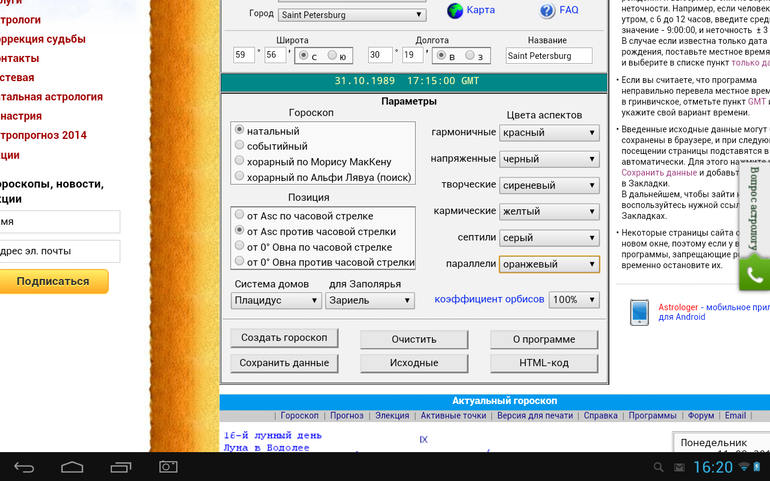The width and height of the screenshot is (770, 481).
Task: Click the globe icon next to Карта
Action: pos(455,11)
